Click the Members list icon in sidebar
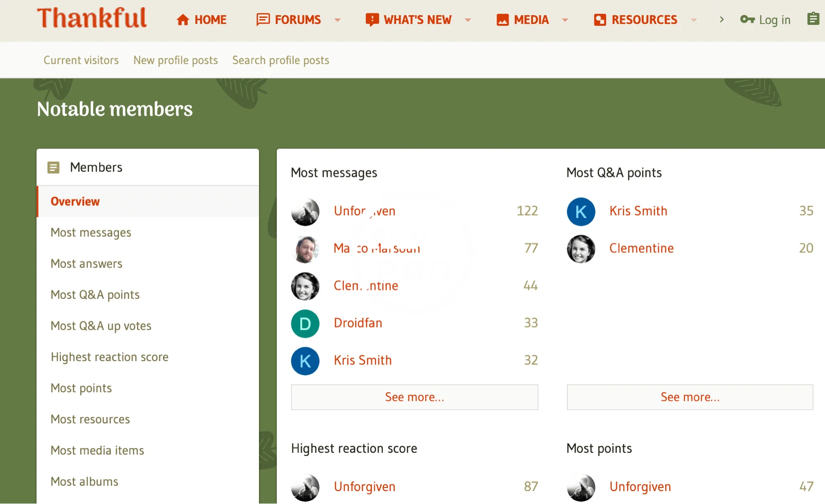Viewport: 825px width, 504px height. point(54,168)
